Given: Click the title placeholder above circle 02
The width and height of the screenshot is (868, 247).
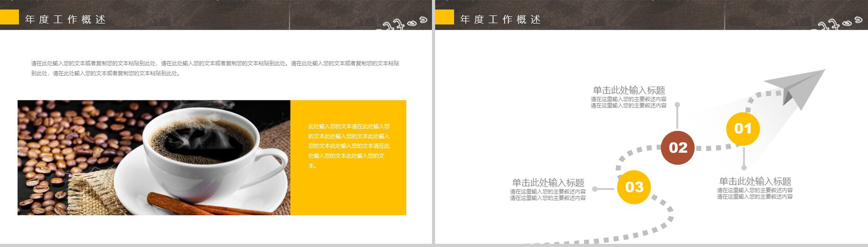Looking at the screenshot, I should click(629, 90).
